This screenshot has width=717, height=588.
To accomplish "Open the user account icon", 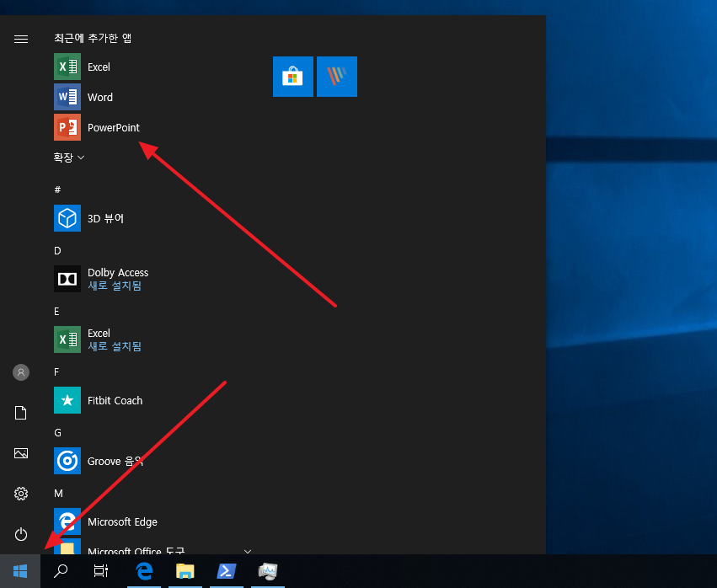I will tap(21, 372).
